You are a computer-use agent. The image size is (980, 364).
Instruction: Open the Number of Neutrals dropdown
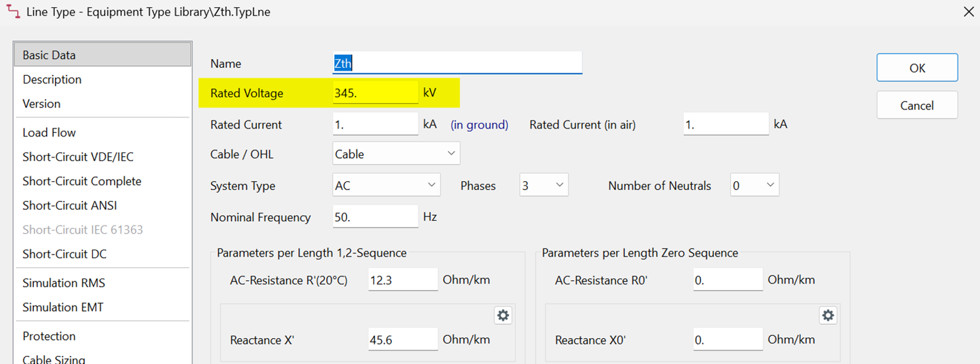tap(755, 185)
